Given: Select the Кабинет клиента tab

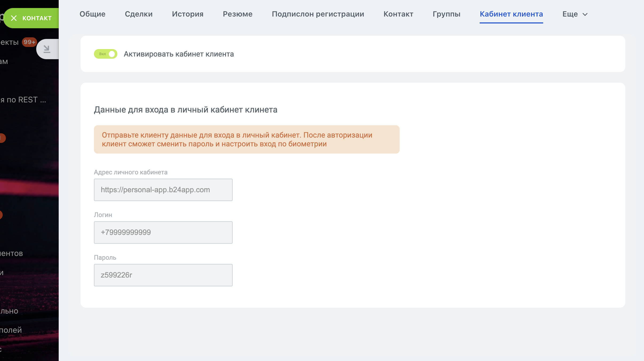Looking at the screenshot, I should point(511,14).
